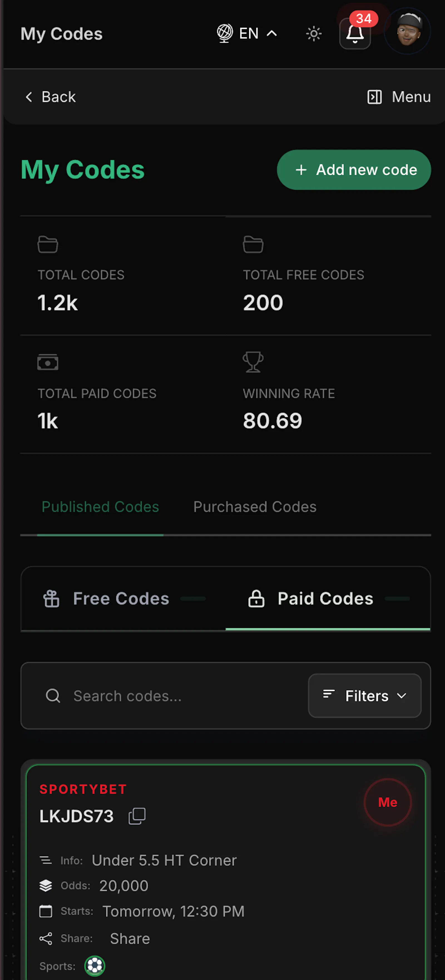Expand the Filters dropdown
The image size is (445, 980).
[x=365, y=696]
